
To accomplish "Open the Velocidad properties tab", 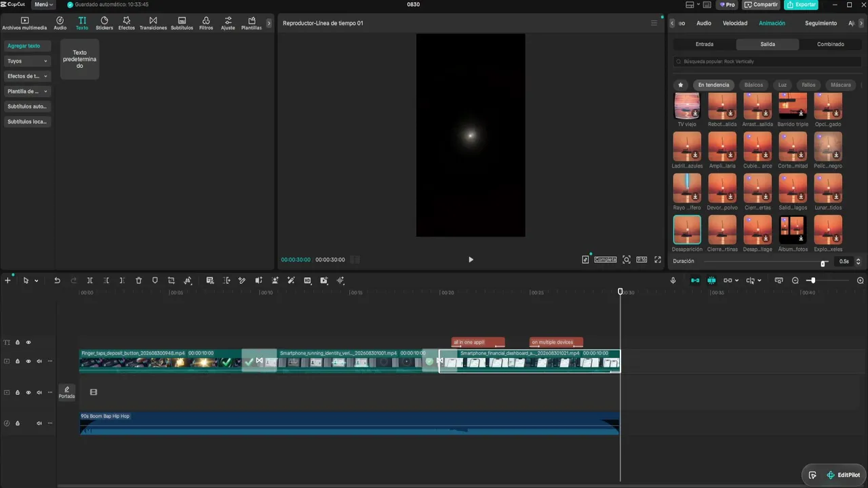I will (x=734, y=23).
